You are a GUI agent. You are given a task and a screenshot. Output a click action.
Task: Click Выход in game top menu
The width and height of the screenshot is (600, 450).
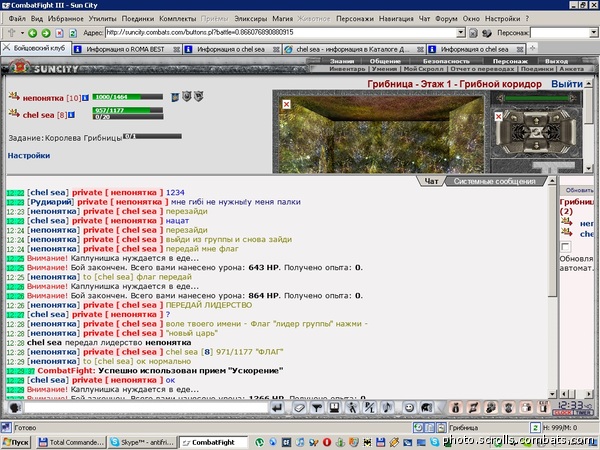click(556, 61)
